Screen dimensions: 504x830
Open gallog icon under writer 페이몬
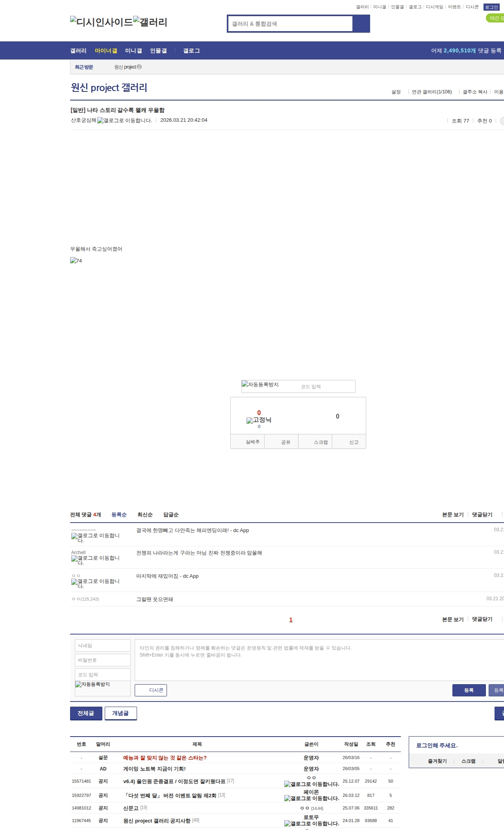312,798
